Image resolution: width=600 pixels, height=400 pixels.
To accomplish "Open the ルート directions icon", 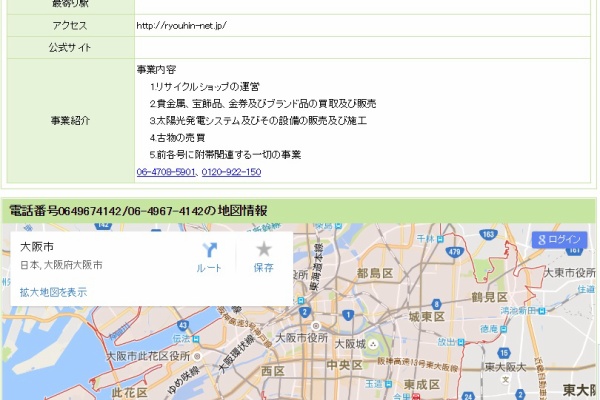I will click(209, 250).
